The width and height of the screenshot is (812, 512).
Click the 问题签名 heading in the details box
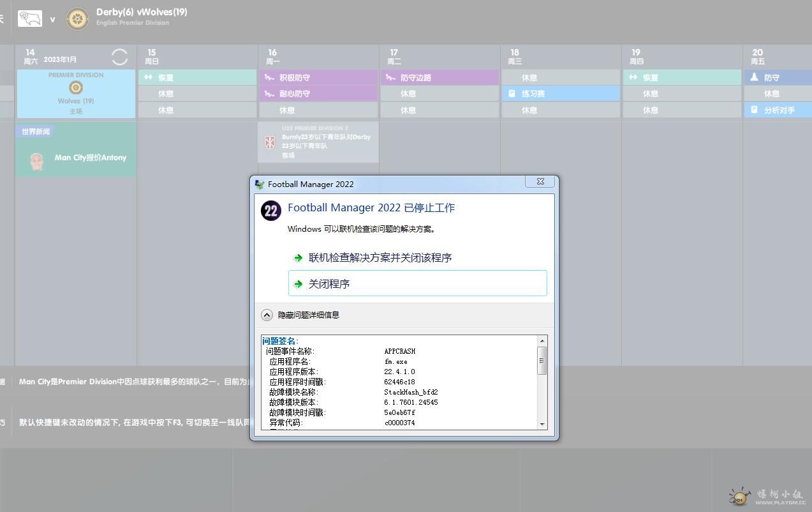280,341
